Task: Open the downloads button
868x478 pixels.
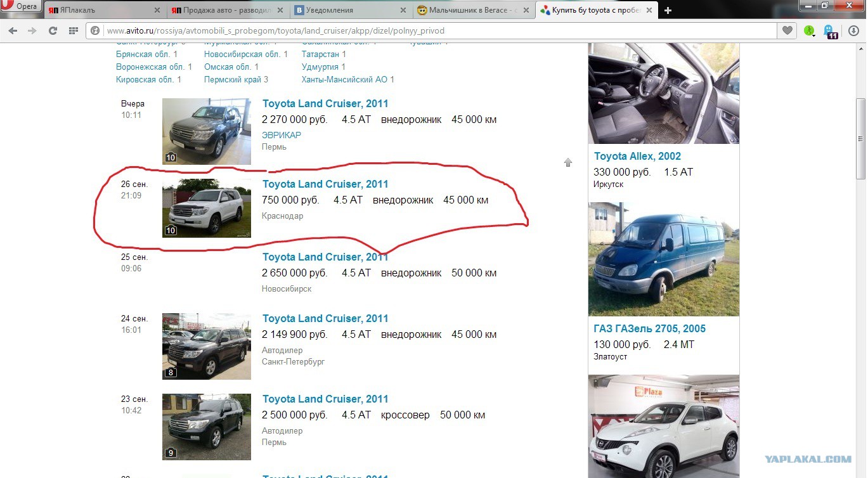Action: coord(853,30)
